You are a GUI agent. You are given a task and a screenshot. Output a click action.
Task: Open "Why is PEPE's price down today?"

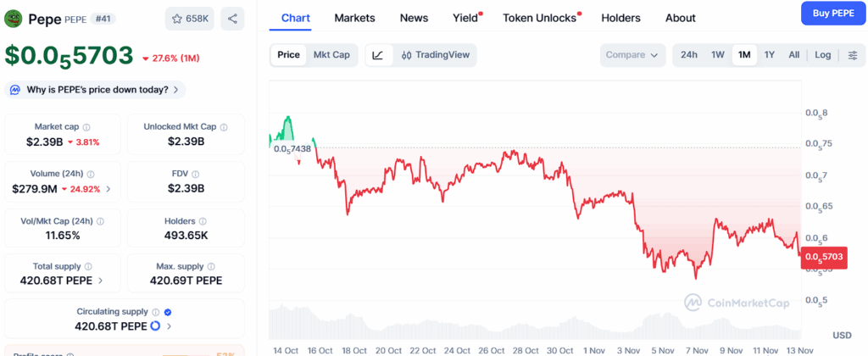(95, 89)
